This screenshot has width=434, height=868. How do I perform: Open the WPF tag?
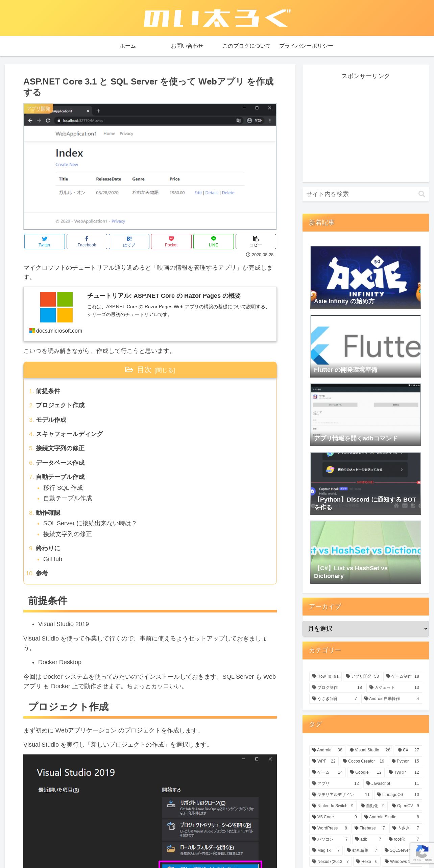(324, 761)
